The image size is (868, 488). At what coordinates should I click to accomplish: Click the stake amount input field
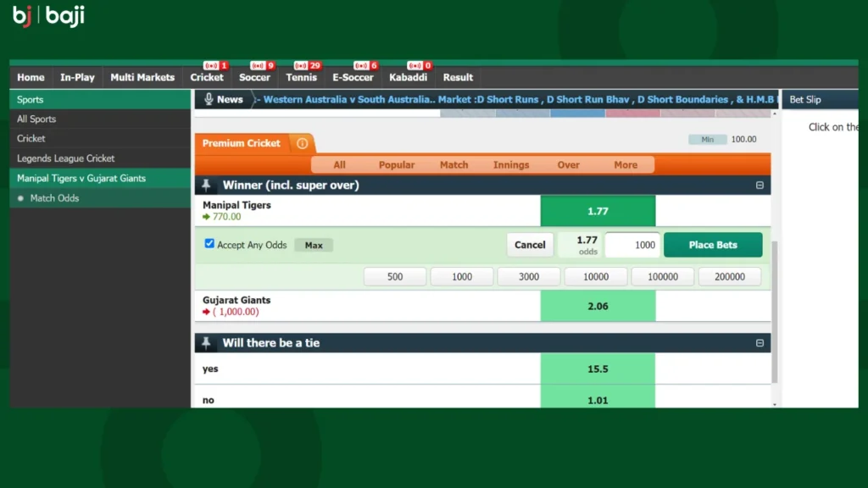(x=632, y=245)
